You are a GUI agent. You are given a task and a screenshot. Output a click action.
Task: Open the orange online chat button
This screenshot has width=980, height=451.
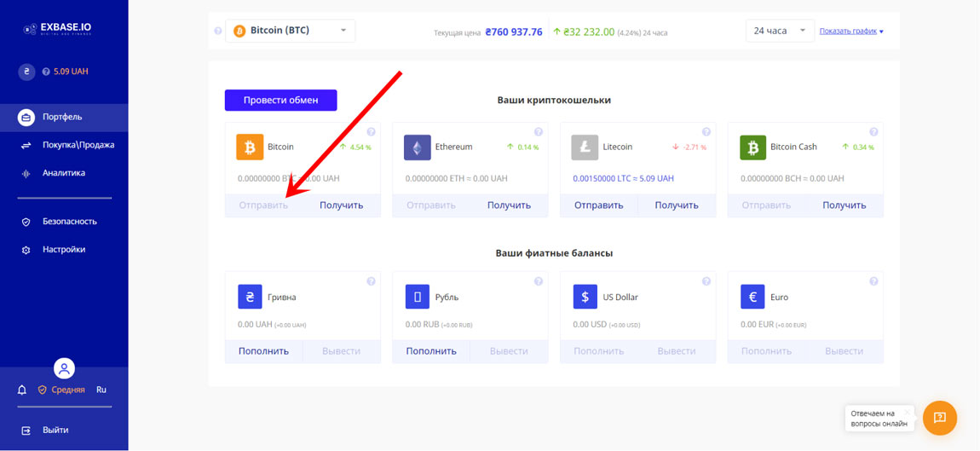pyautogui.click(x=939, y=418)
